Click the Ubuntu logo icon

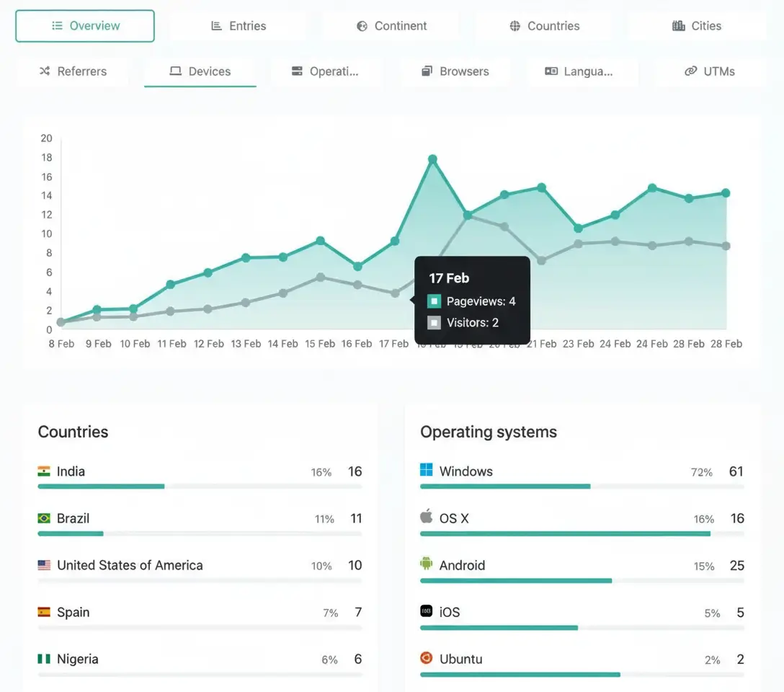pyautogui.click(x=426, y=658)
